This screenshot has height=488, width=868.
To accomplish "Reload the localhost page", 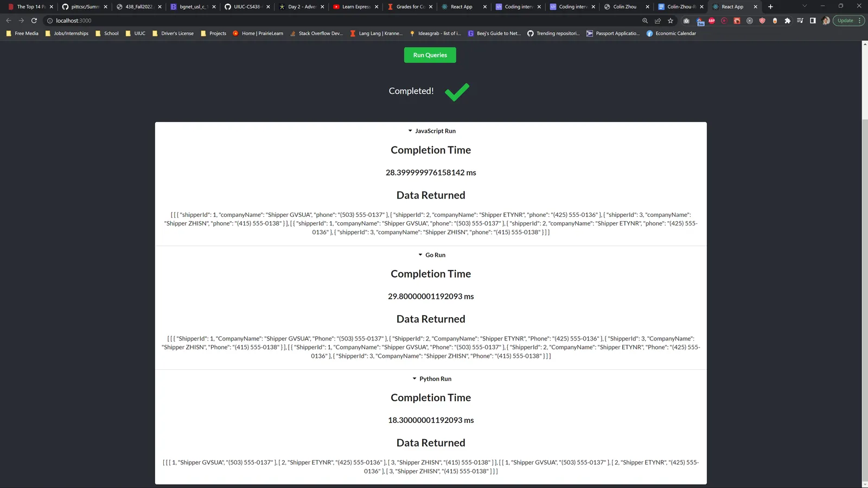I will coord(34,21).
